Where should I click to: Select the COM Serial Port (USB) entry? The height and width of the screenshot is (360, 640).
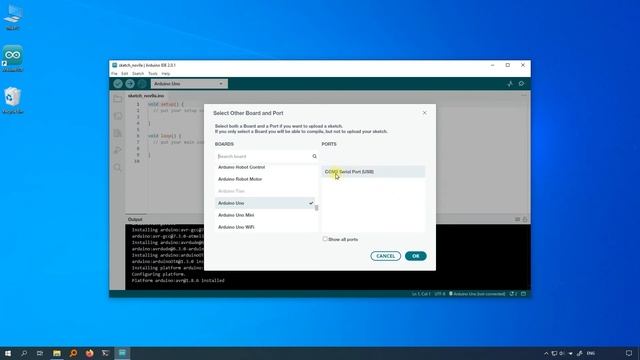pos(373,172)
